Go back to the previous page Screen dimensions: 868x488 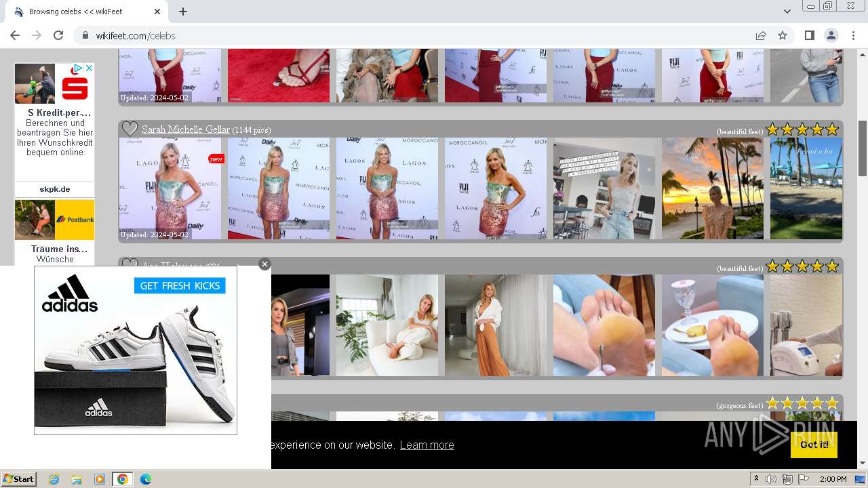[15, 35]
